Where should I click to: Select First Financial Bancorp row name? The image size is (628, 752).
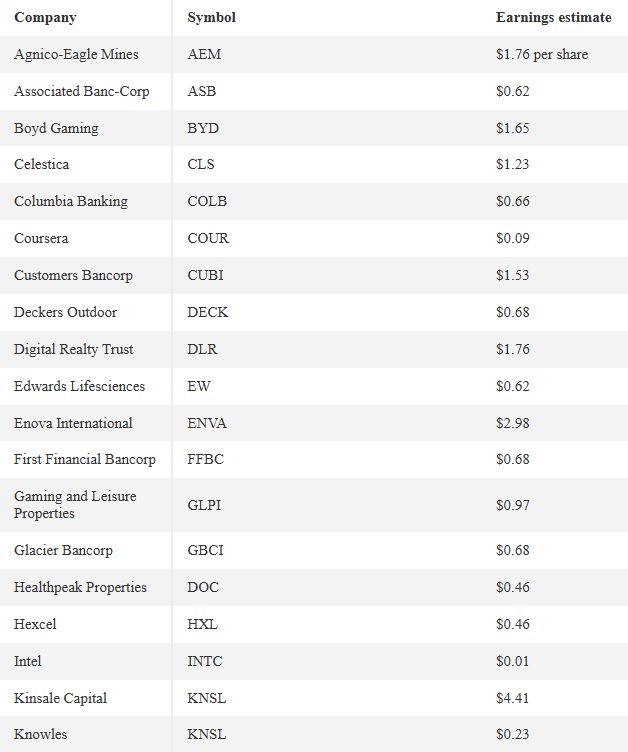(84, 459)
